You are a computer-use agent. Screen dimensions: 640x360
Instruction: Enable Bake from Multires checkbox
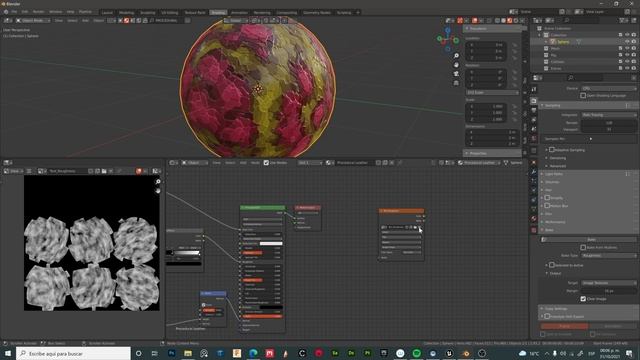coord(583,247)
